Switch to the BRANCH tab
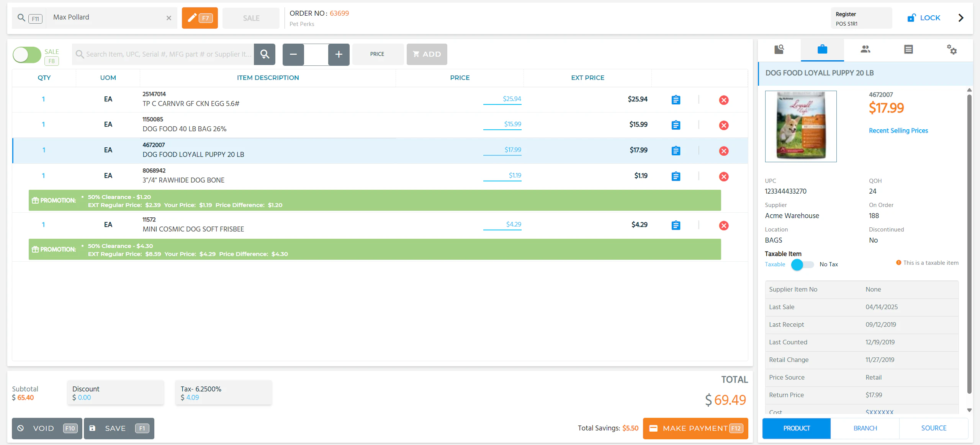Viewport: 980px width, 445px height. (865, 428)
